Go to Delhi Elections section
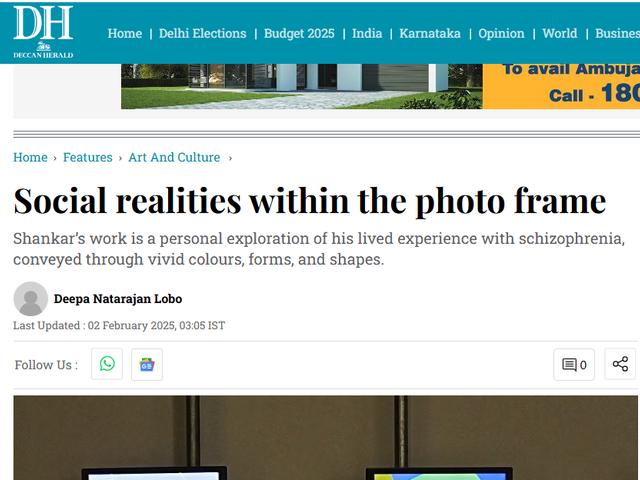 click(x=202, y=33)
